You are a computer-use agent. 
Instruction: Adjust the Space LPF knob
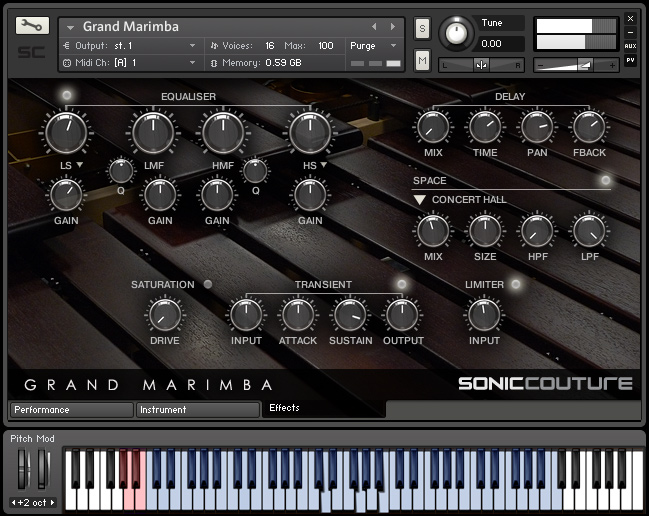589,231
